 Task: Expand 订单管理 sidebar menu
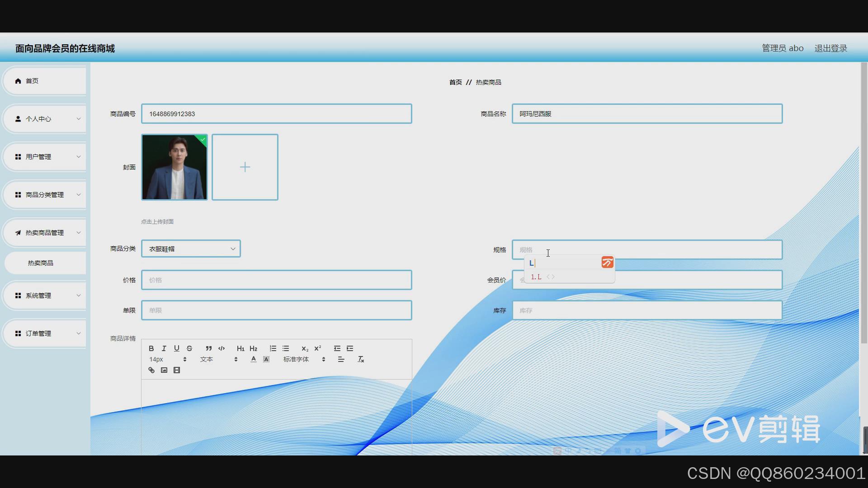(x=44, y=333)
